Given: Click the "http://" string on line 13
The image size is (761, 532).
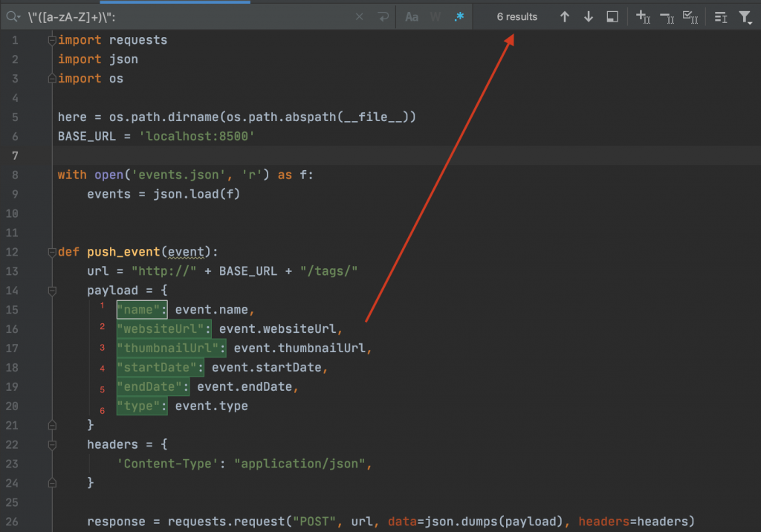Looking at the screenshot, I should (x=163, y=271).
